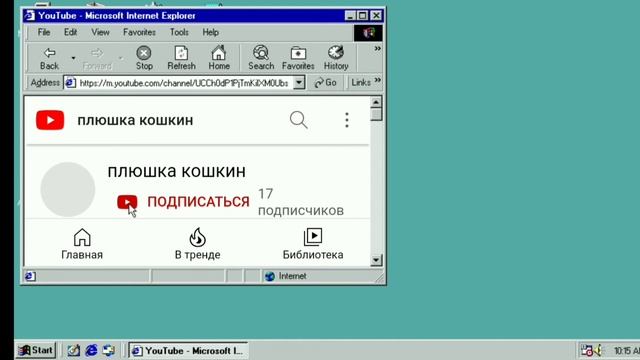Click the volume speaker tray icon
The width and height of the screenshot is (640, 360).
599,350
